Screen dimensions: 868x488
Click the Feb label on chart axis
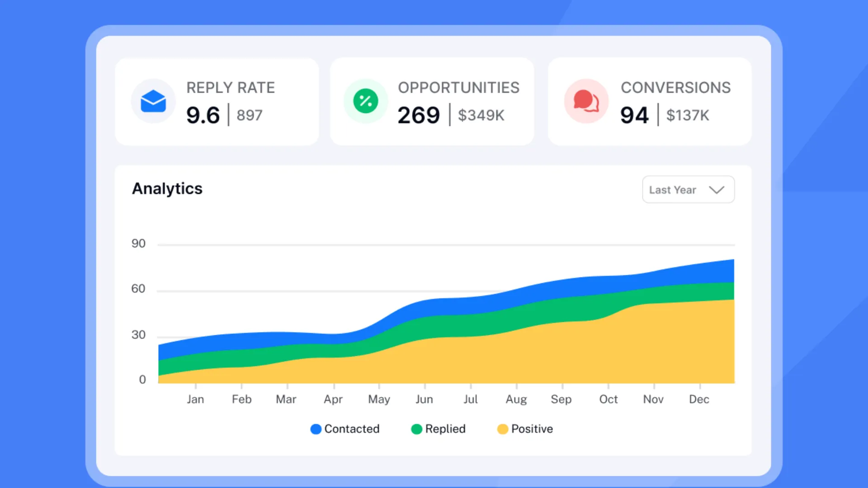(x=242, y=399)
